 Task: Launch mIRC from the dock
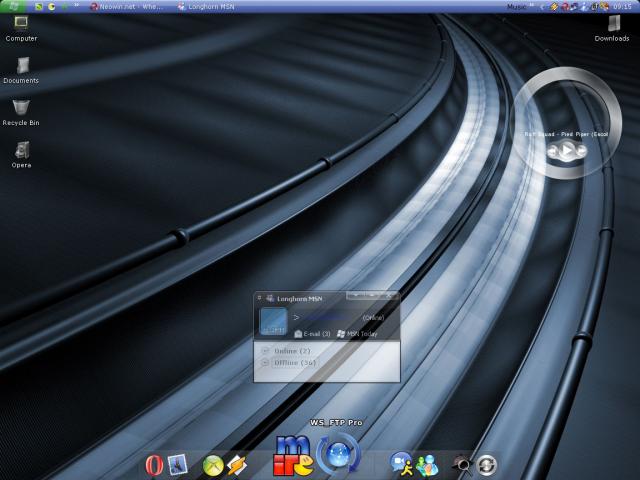click(293, 456)
